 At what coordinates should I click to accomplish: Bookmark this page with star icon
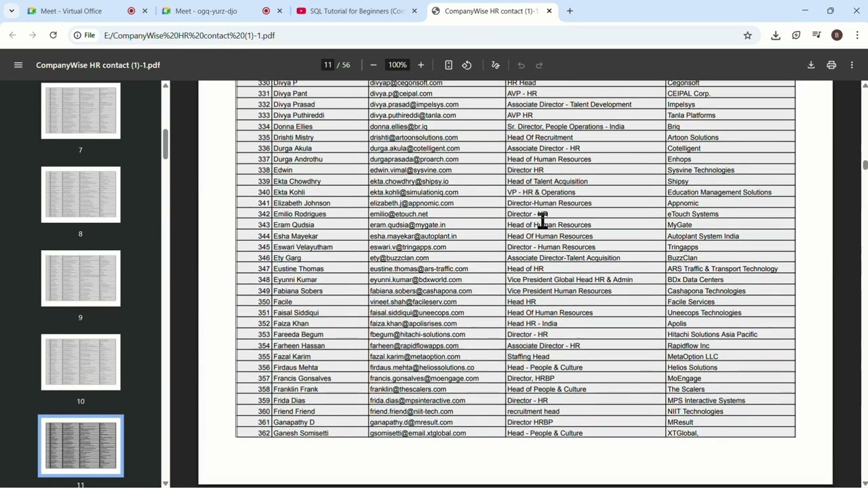click(x=747, y=35)
